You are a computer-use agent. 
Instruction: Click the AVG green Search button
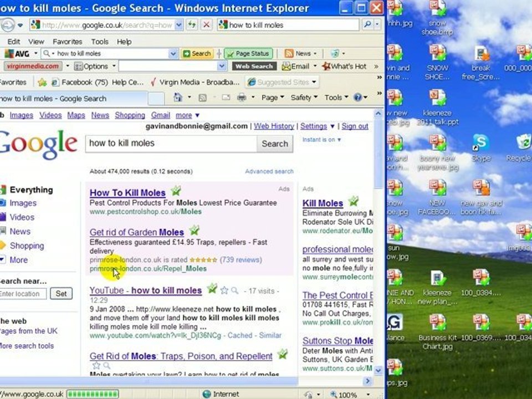pos(197,54)
